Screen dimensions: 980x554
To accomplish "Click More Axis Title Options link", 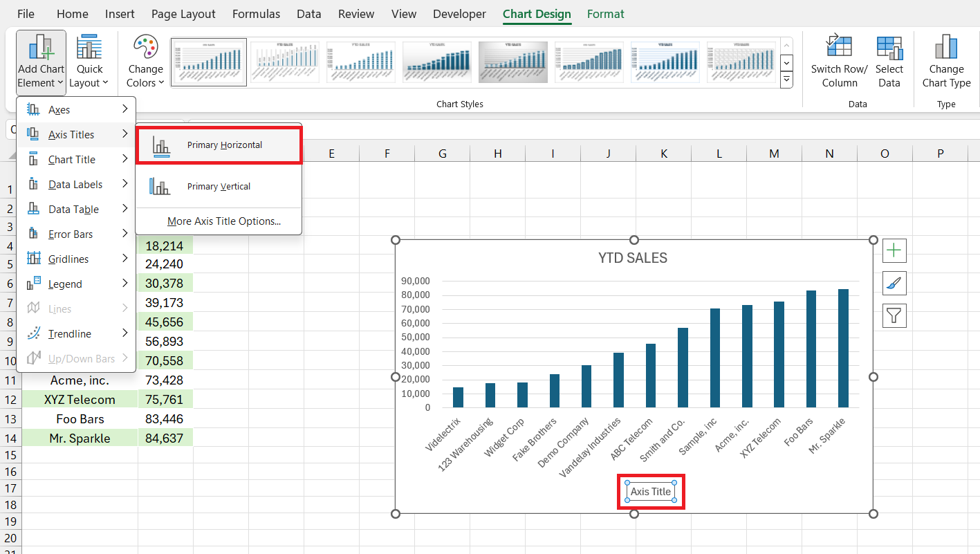I will point(223,221).
